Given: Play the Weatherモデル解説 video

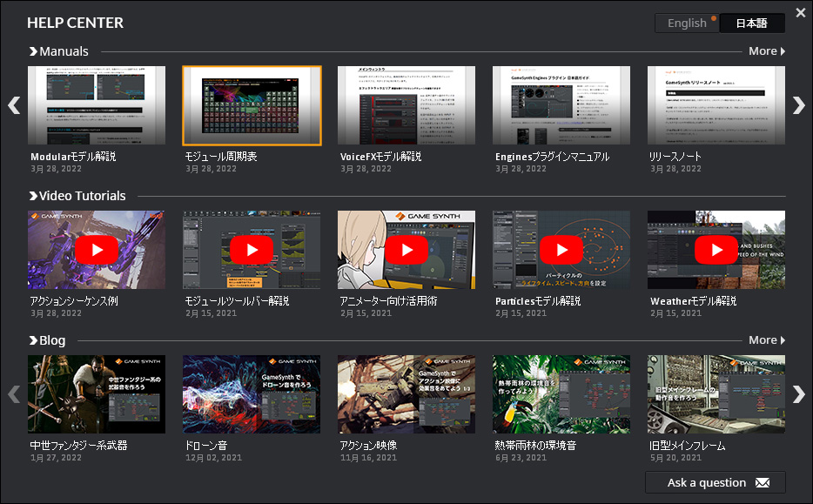Looking at the screenshot, I should click(x=716, y=250).
